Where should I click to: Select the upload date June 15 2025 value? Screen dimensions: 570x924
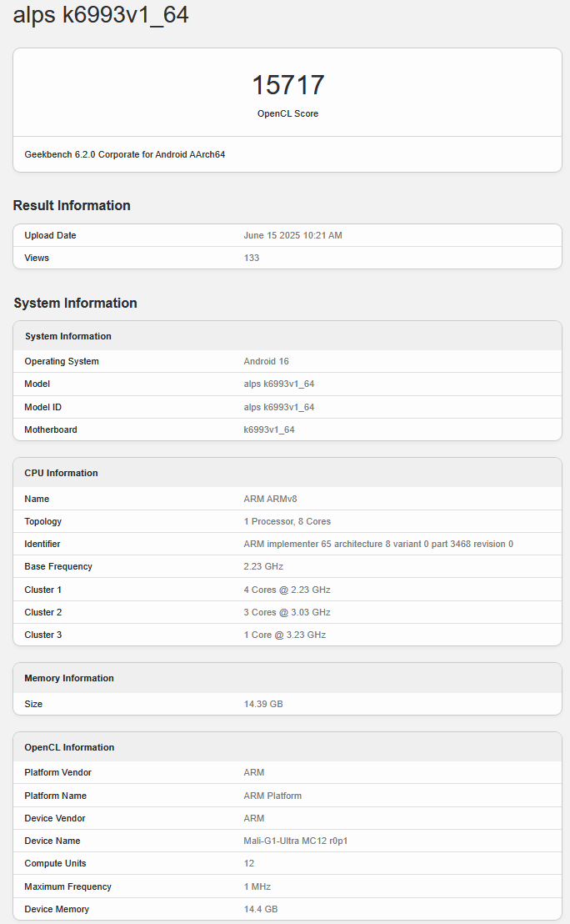(x=292, y=235)
